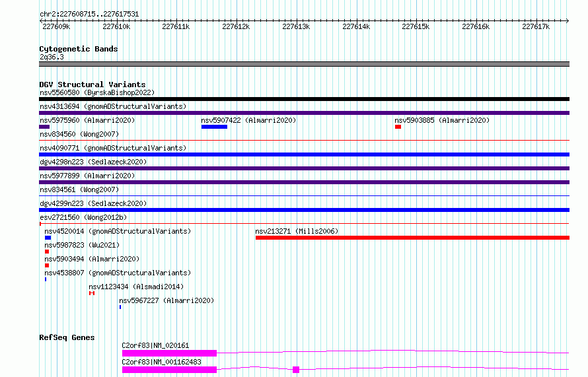Open the nsv5975960 (Almarri2020) label
This screenshot has width=588, height=377.
87,120
